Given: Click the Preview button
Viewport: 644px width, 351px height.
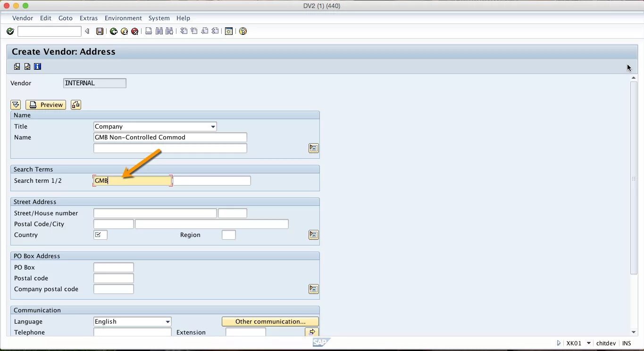Looking at the screenshot, I should pos(45,104).
